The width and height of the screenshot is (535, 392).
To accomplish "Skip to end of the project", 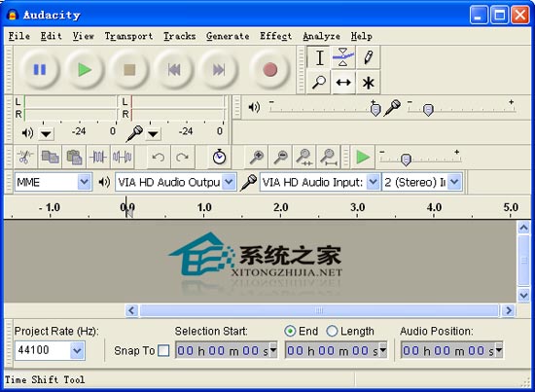I will click(219, 70).
